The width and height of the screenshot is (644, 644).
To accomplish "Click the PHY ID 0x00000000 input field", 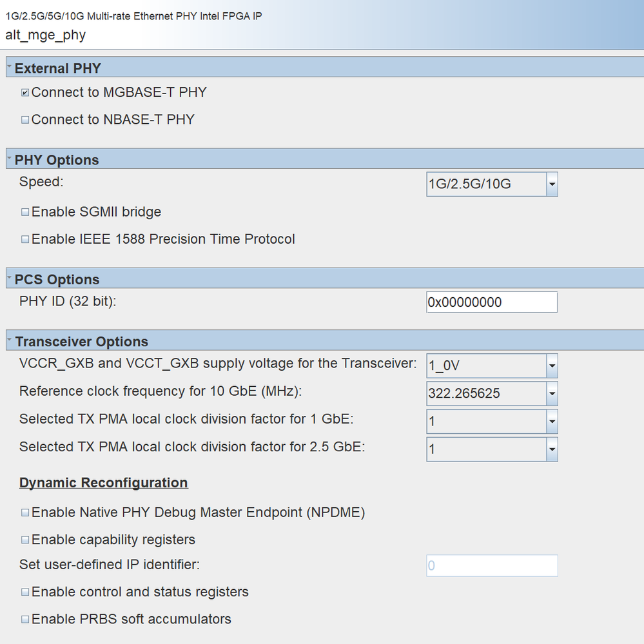I will point(492,302).
